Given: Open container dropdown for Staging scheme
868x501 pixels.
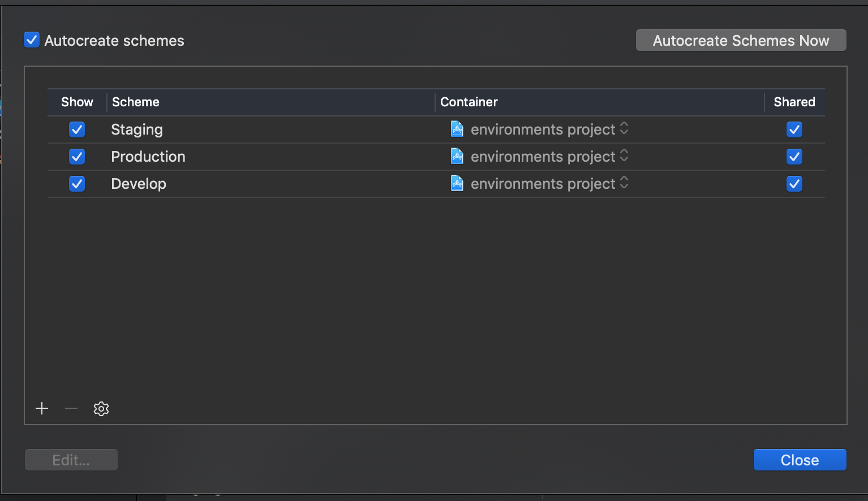Looking at the screenshot, I should 624,129.
